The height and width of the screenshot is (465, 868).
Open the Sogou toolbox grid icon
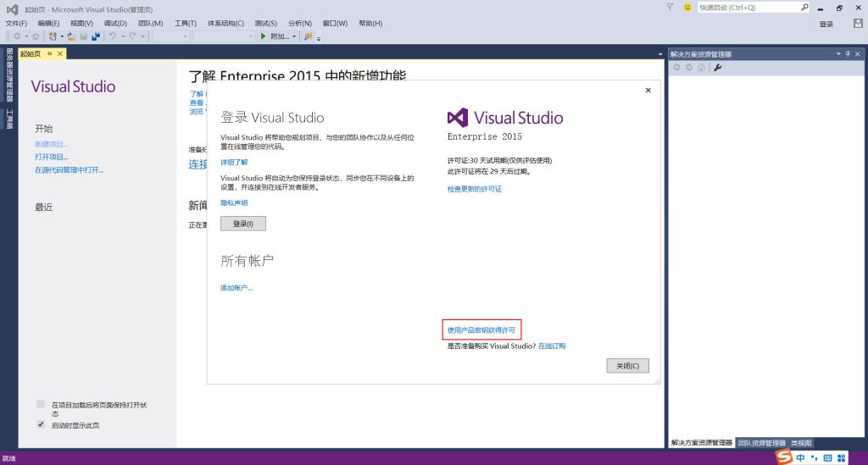click(x=842, y=458)
